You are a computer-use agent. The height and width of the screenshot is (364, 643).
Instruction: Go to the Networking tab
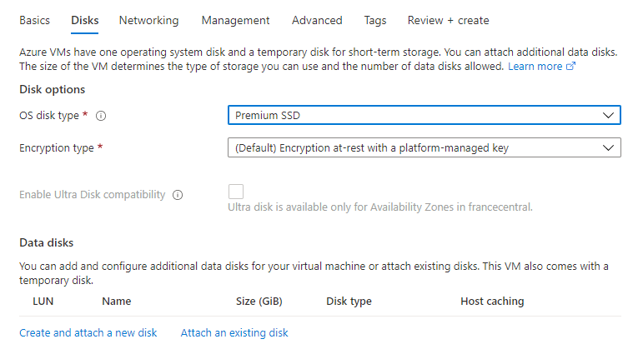pos(148,20)
